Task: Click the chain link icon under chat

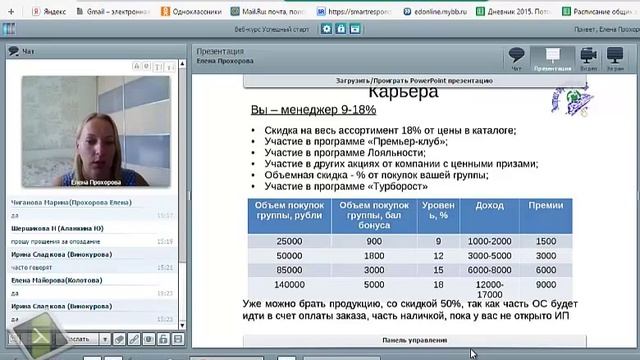Action: (133, 339)
